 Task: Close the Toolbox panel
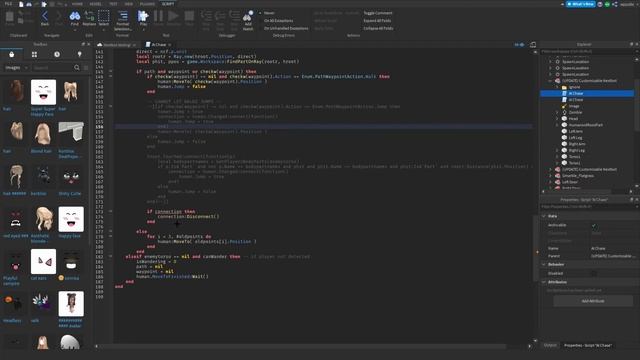[89, 44]
